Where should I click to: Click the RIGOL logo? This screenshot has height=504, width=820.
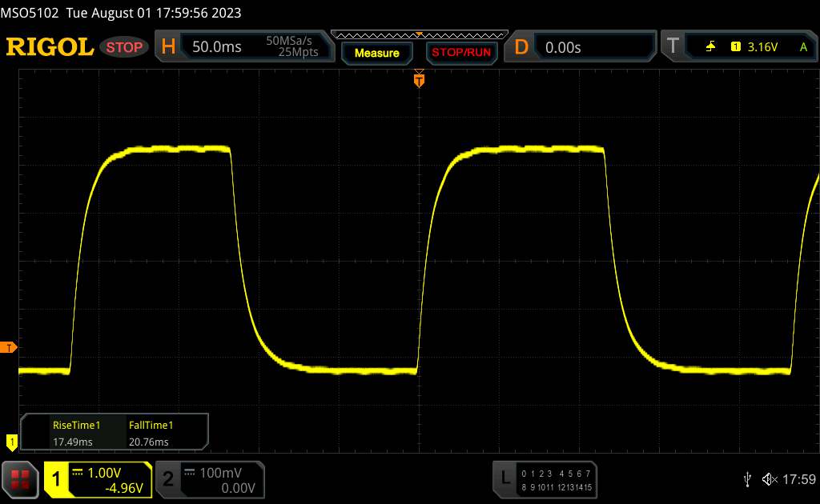(50, 47)
